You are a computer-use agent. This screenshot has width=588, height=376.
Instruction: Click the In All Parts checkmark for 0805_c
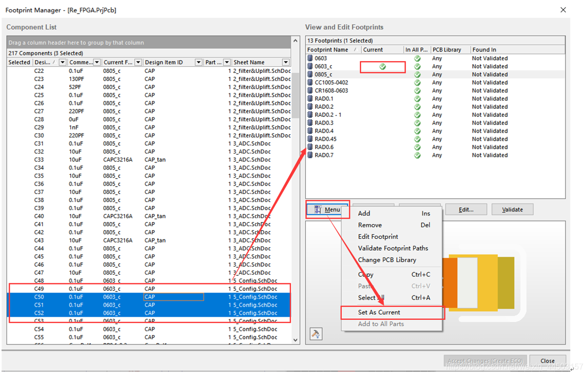pos(417,74)
